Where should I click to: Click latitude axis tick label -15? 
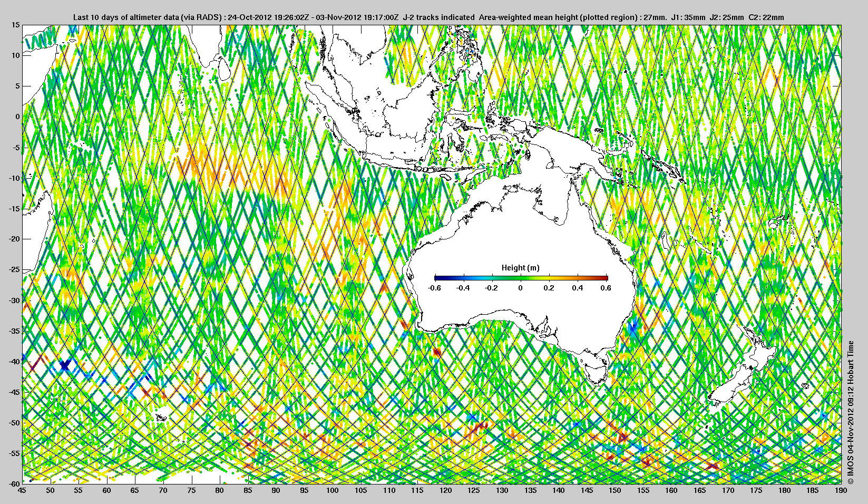click(14, 209)
